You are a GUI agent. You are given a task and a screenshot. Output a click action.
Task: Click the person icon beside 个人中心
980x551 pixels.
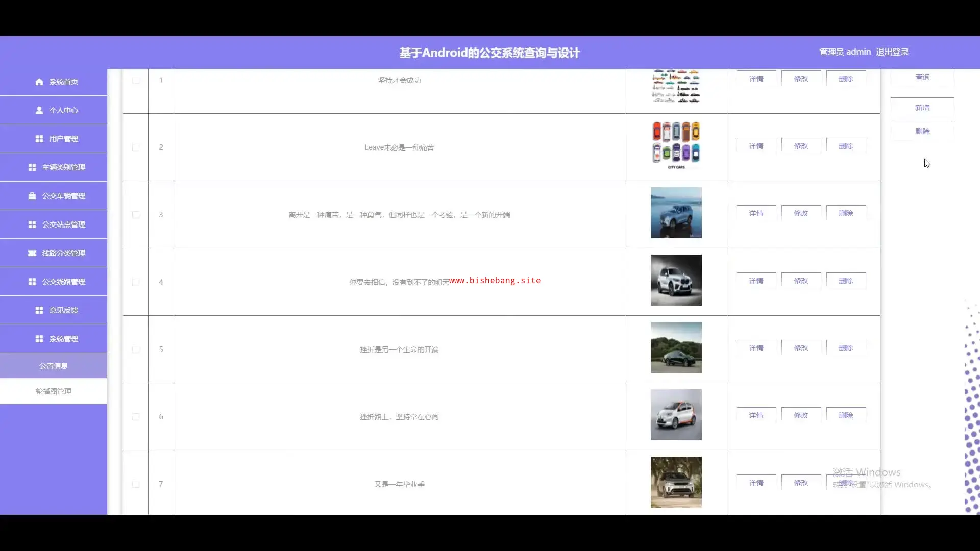[39, 110]
